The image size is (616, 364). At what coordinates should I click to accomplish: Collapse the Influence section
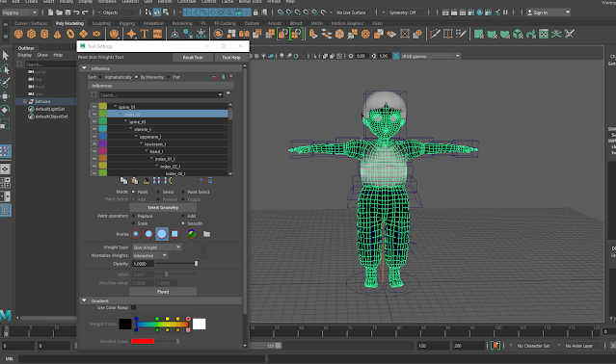click(x=84, y=68)
